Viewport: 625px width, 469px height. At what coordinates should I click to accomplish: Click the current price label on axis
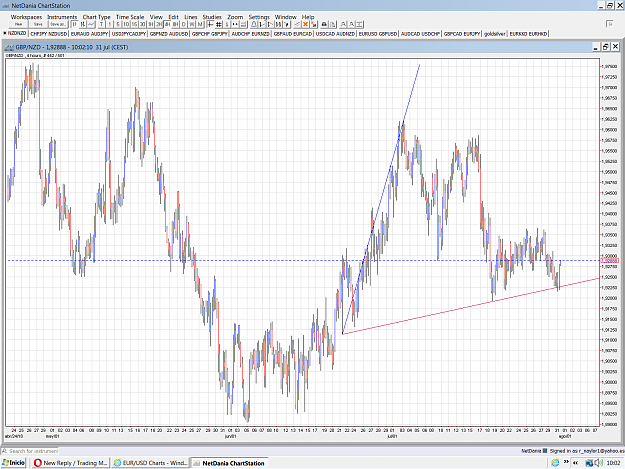click(609, 261)
